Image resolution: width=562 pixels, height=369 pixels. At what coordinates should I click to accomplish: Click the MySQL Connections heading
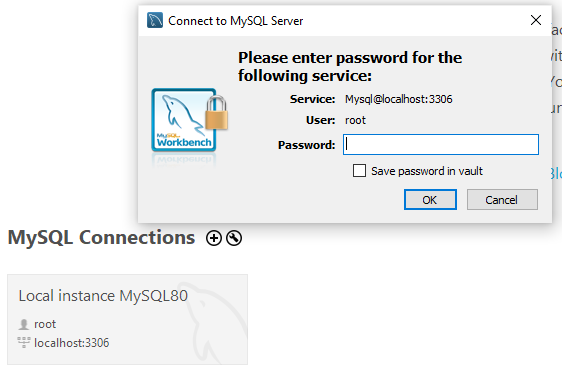click(101, 237)
